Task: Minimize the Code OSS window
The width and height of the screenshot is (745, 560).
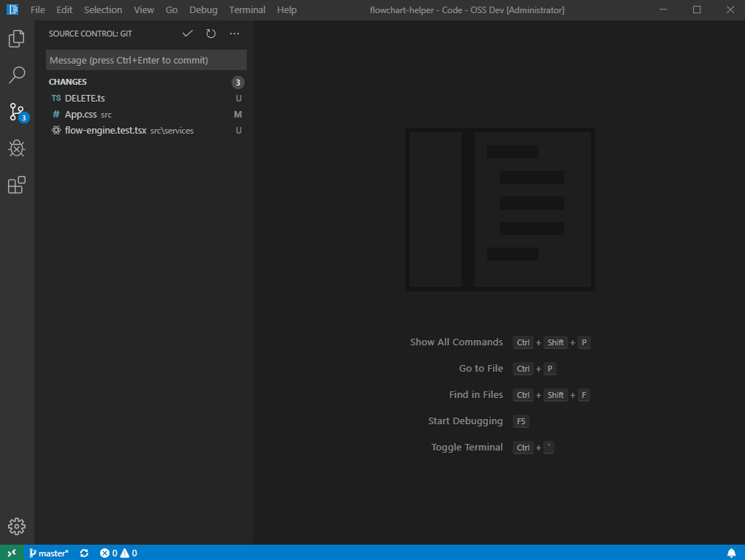Action: coord(663,9)
